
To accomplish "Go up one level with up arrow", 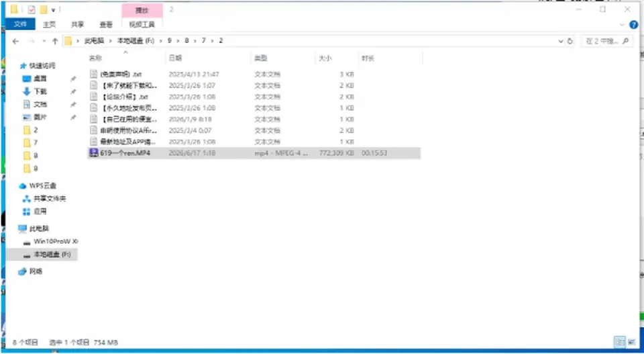I will pyautogui.click(x=55, y=41).
